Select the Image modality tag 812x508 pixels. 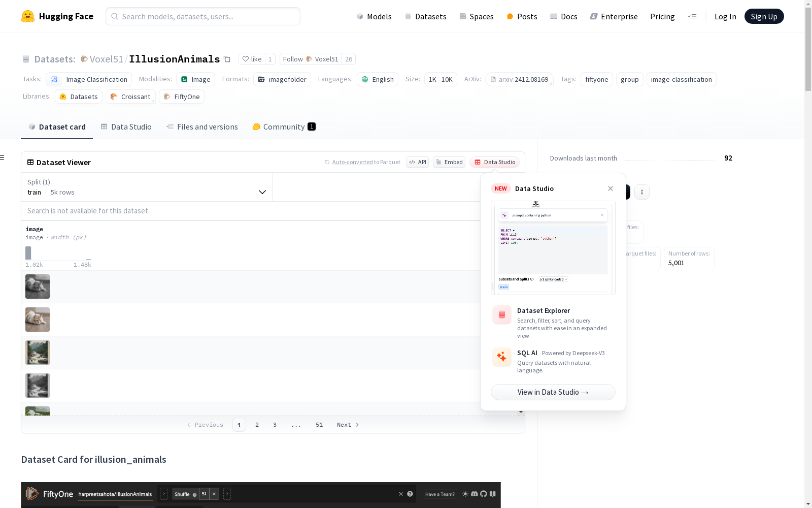pyautogui.click(x=196, y=79)
